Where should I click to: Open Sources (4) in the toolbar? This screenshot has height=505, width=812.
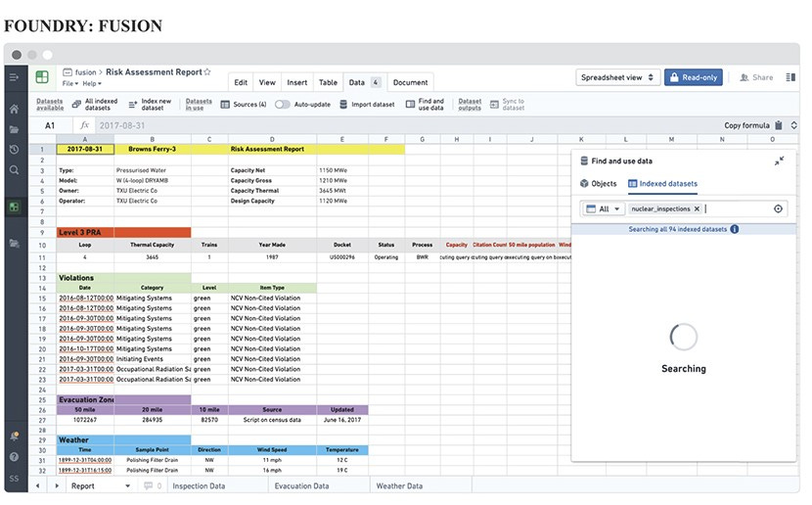coord(244,104)
